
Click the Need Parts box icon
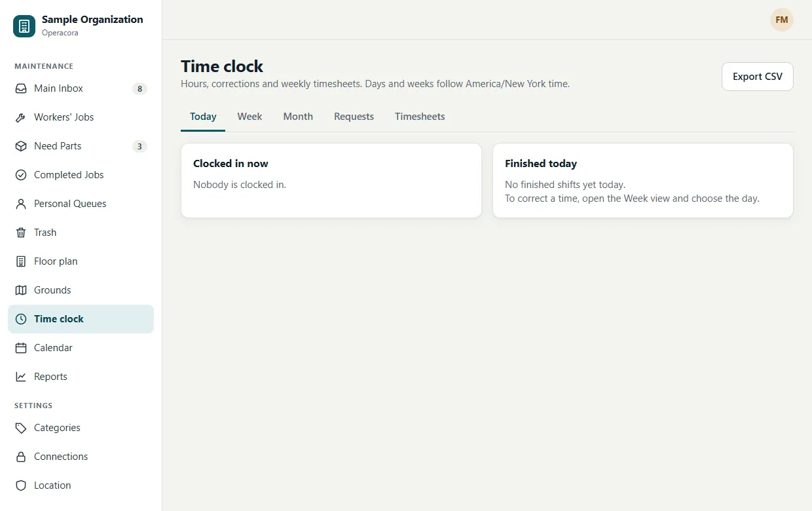[21, 146]
